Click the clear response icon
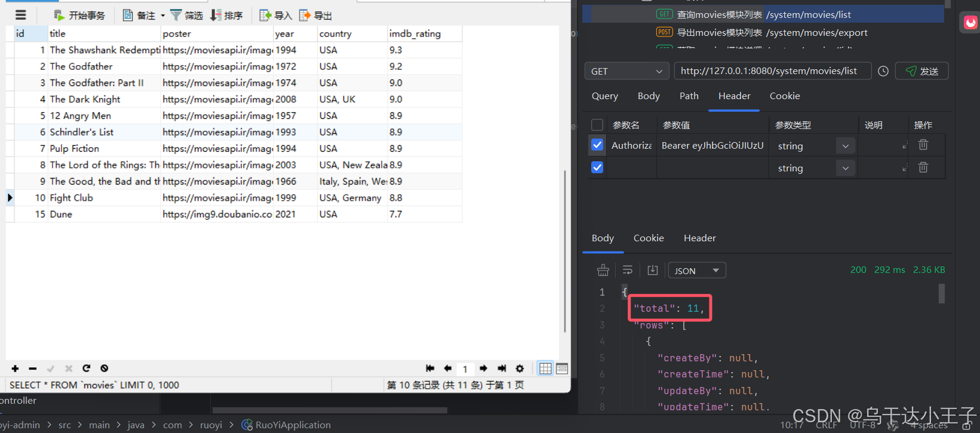This screenshot has height=433, width=980. 603,271
